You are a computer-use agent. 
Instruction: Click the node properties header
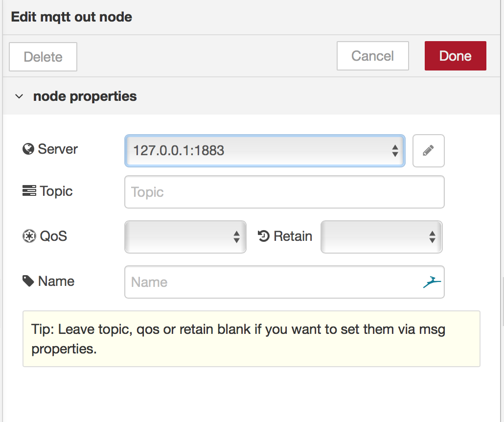tap(85, 96)
